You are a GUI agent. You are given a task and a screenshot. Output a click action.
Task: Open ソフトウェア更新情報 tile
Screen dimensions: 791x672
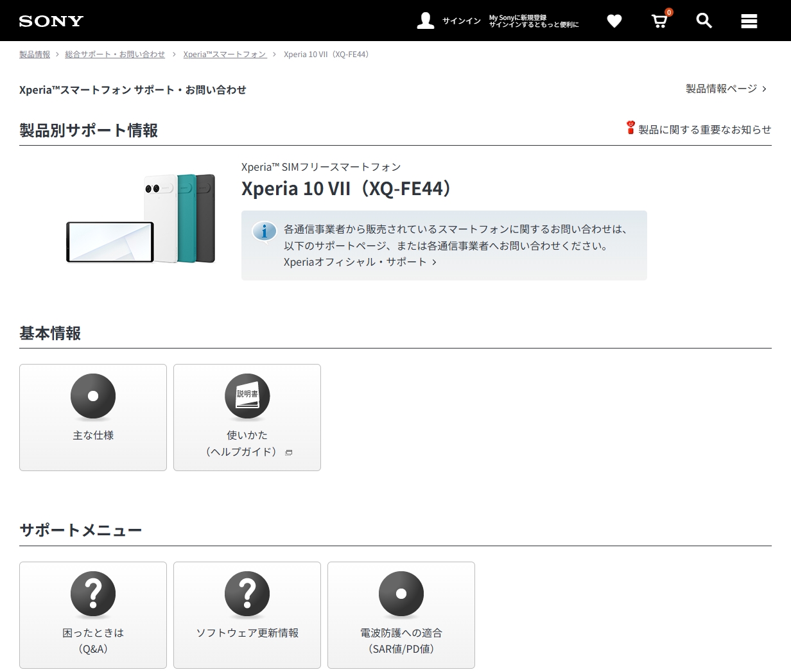247,615
